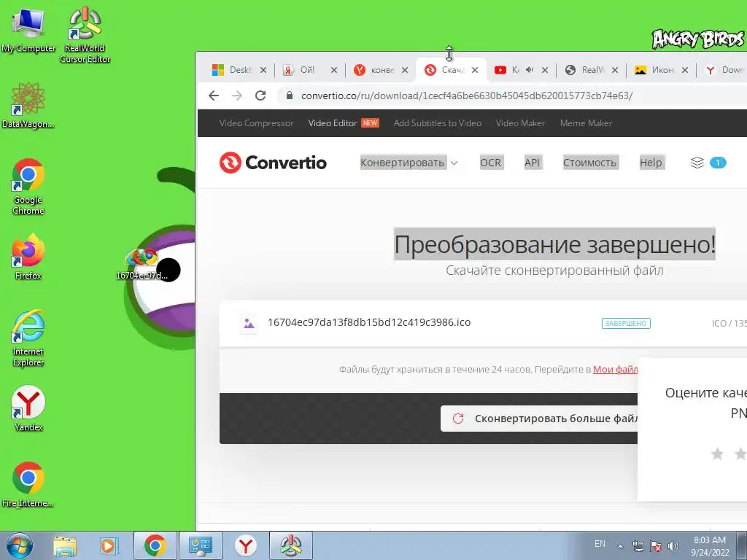Open Windows Media Player from taskbar

108,545
